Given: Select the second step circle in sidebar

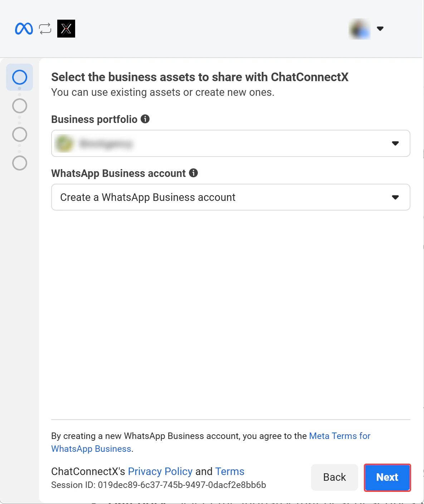Looking at the screenshot, I should point(20,106).
